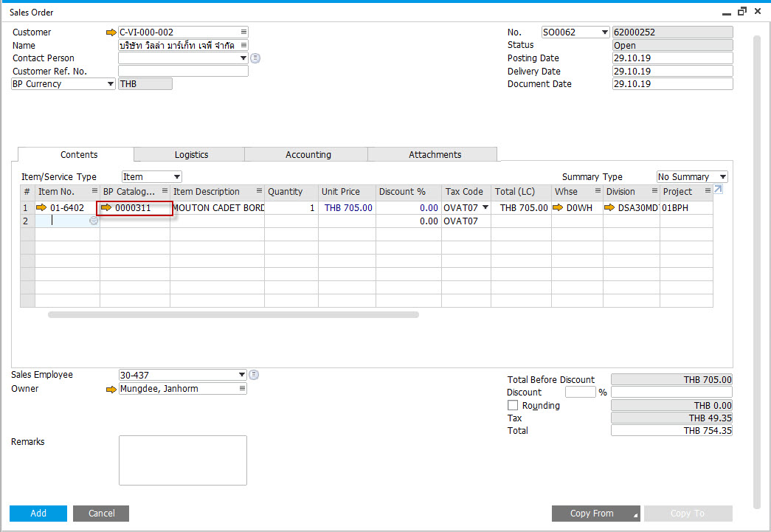
Task: Switch to the Contents tab
Action: pyautogui.click(x=79, y=155)
